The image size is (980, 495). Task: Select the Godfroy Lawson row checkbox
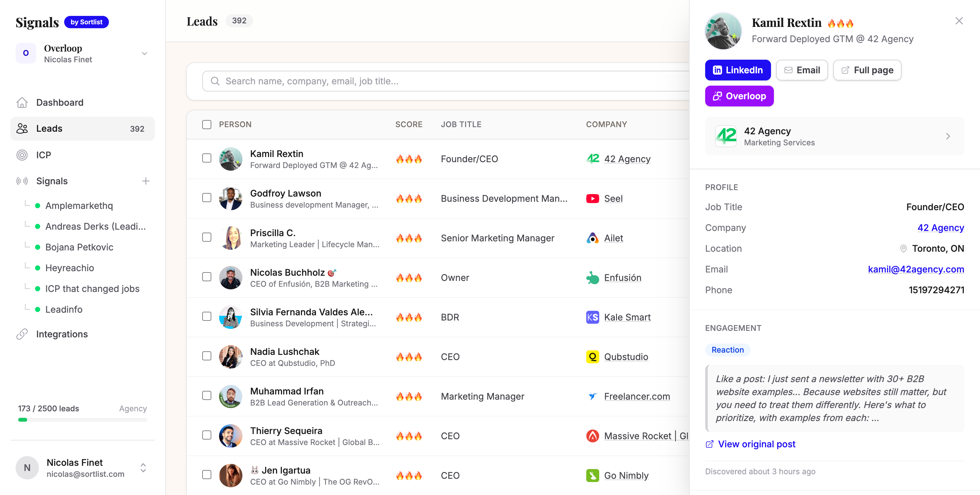pyautogui.click(x=206, y=198)
